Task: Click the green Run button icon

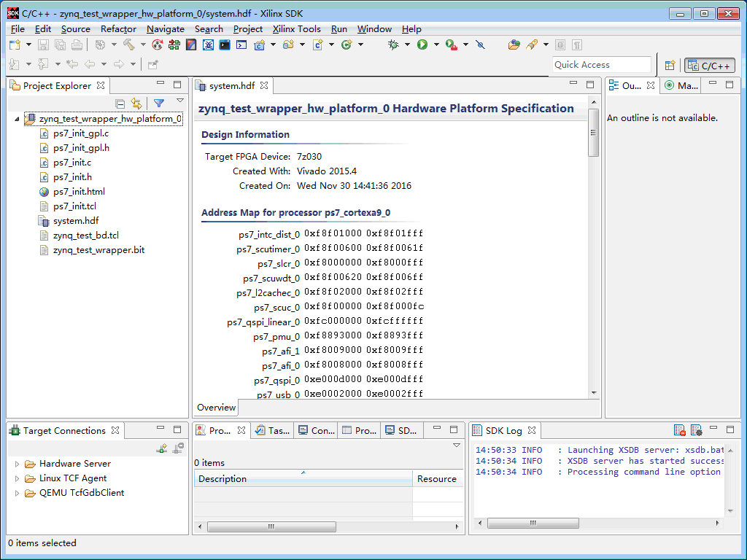Action: pos(422,44)
